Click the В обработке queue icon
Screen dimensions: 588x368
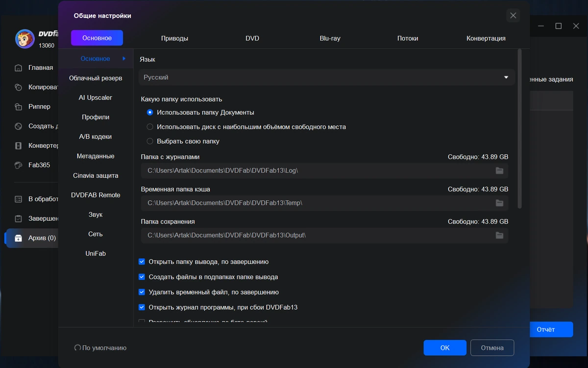pos(19,199)
